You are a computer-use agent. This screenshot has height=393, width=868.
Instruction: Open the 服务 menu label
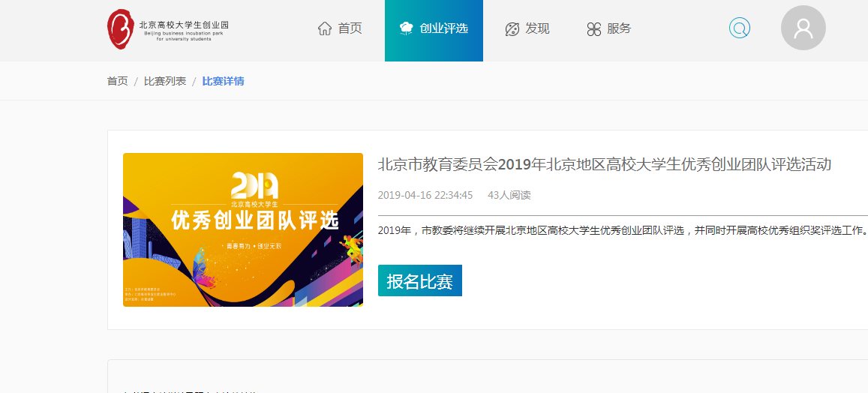(x=620, y=29)
